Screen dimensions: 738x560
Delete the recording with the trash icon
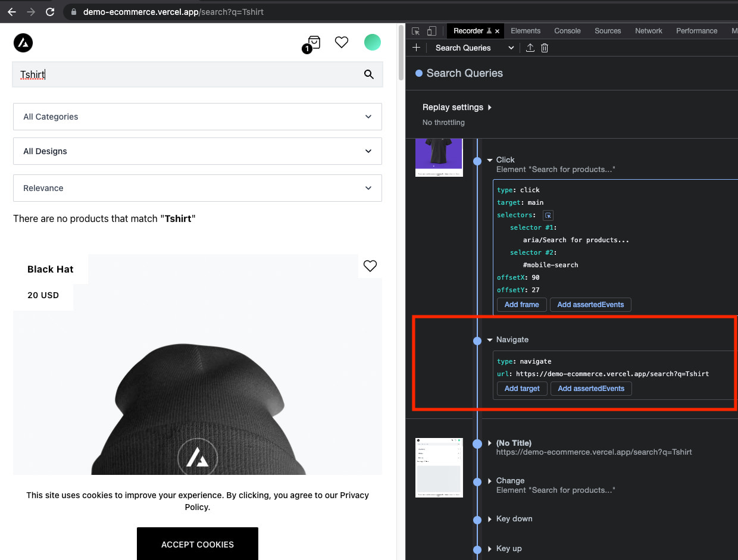545,48
